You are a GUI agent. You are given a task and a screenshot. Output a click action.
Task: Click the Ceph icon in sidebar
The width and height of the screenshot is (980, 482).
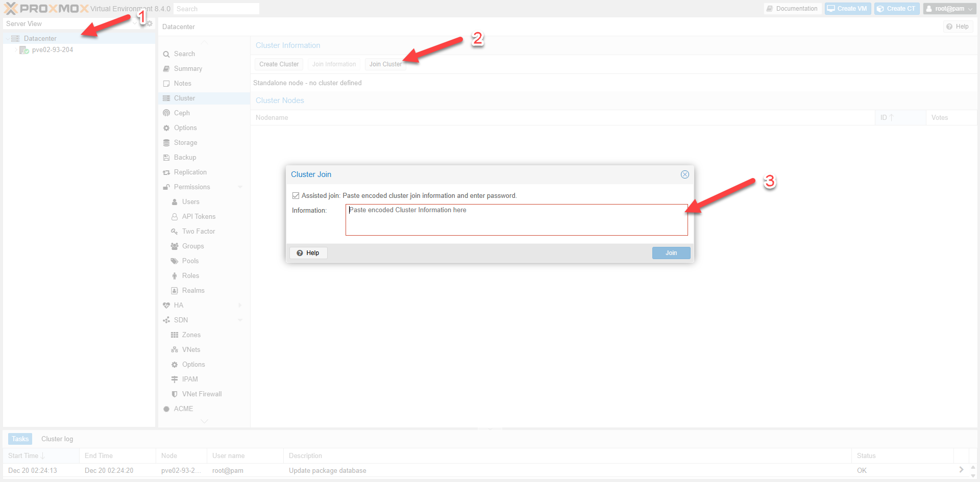click(x=166, y=113)
